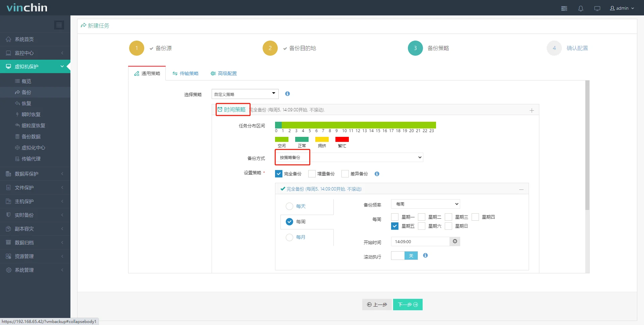The height and width of the screenshot is (325, 644).
Task: Collapse 完全备份 section minus icon
Action: pyautogui.click(x=521, y=189)
